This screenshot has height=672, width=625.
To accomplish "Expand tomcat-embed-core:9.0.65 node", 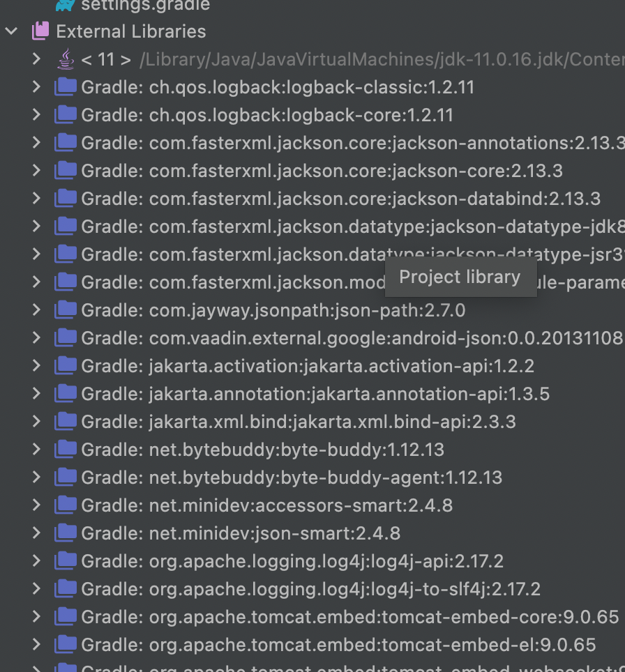I will tap(36, 616).
